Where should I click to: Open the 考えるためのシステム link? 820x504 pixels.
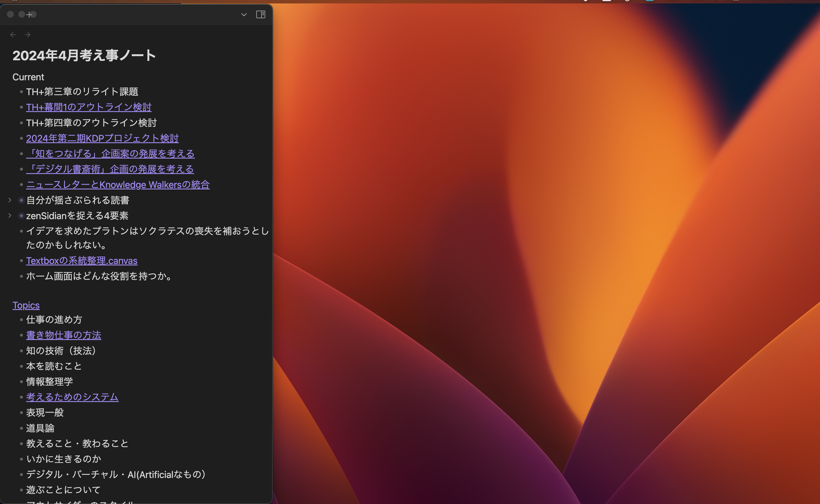click(x=72, y=397)
